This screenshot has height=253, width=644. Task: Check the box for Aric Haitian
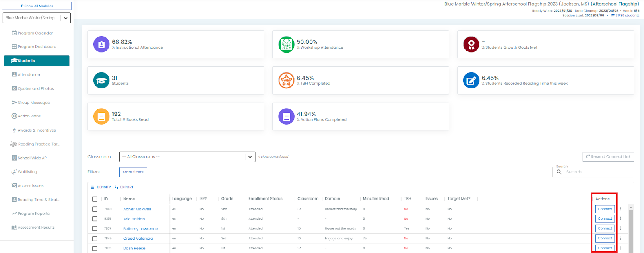[x=95, y=219]
